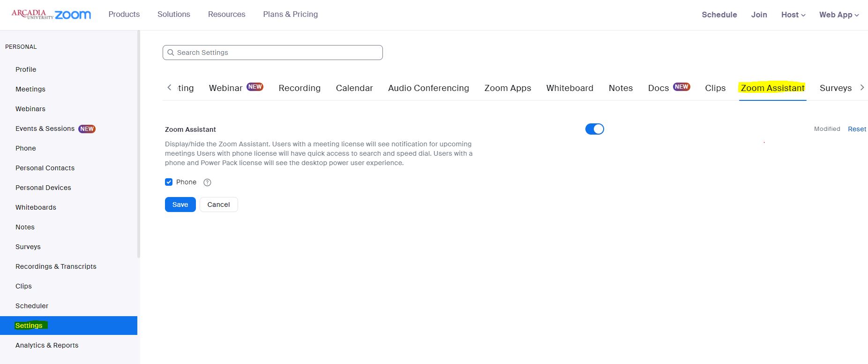
Task: Open Phone in the sidebar
Action: pos(26,148)
